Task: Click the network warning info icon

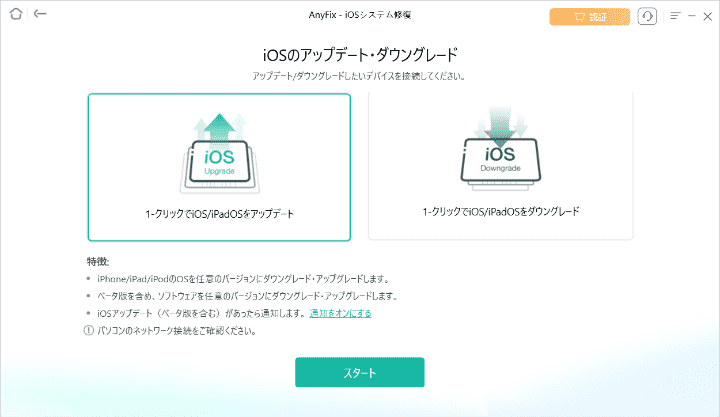Action: coord(89,330)
